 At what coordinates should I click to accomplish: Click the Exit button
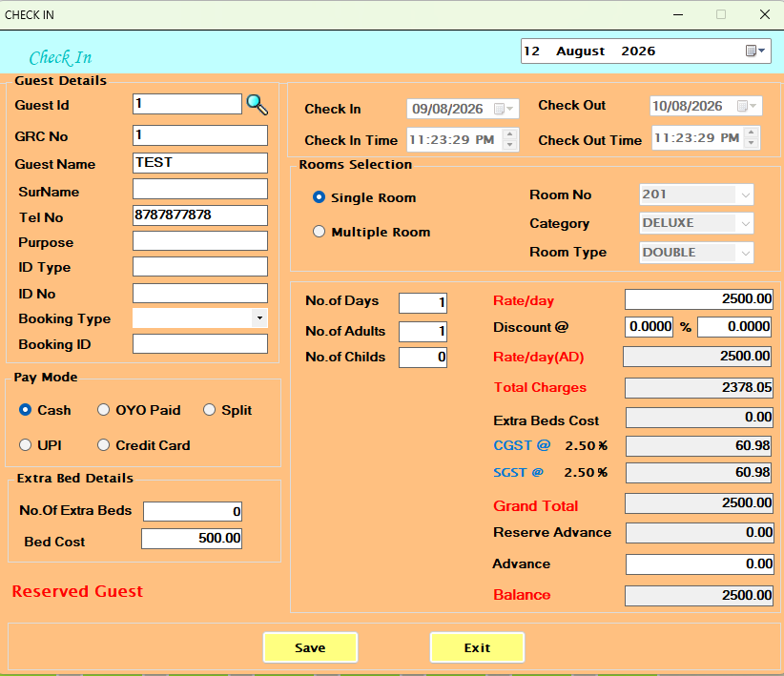click(x=477, y=647)
